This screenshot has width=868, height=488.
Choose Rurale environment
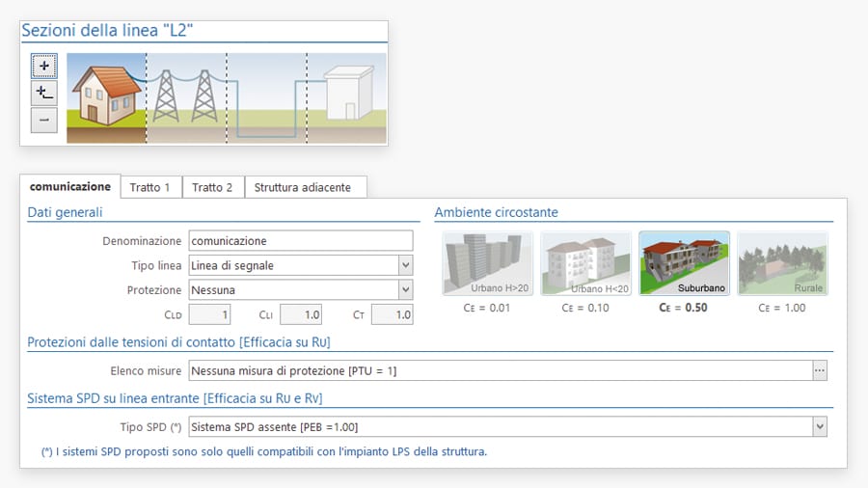coord(783,263)
